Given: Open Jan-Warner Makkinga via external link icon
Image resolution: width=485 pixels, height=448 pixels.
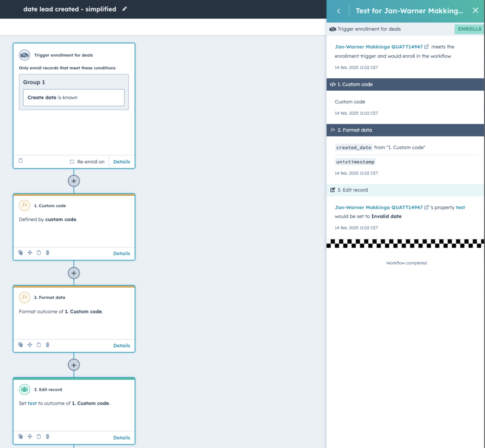Looking at the screenshot, I should (x=427, y=47).
